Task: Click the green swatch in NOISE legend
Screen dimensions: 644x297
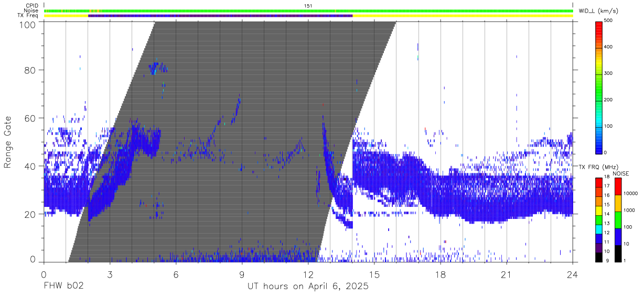Action: click(x=618, y=219)
